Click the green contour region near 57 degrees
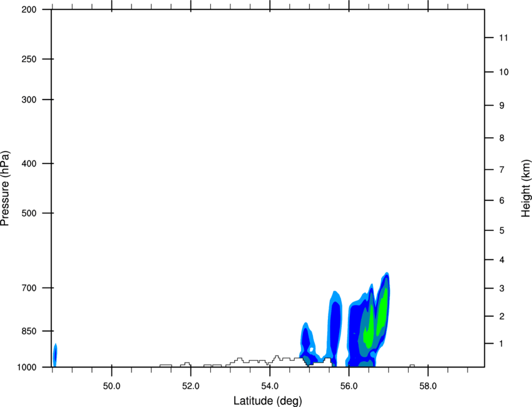Viewport: 532px width, 407px height. pos(382,308)
